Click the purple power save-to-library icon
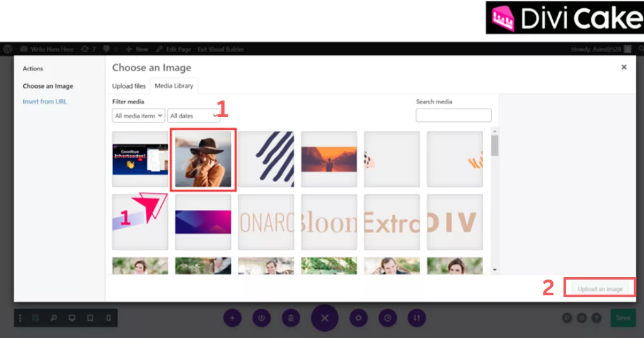Viewport: 644px width, 338px height. point(262,318)
